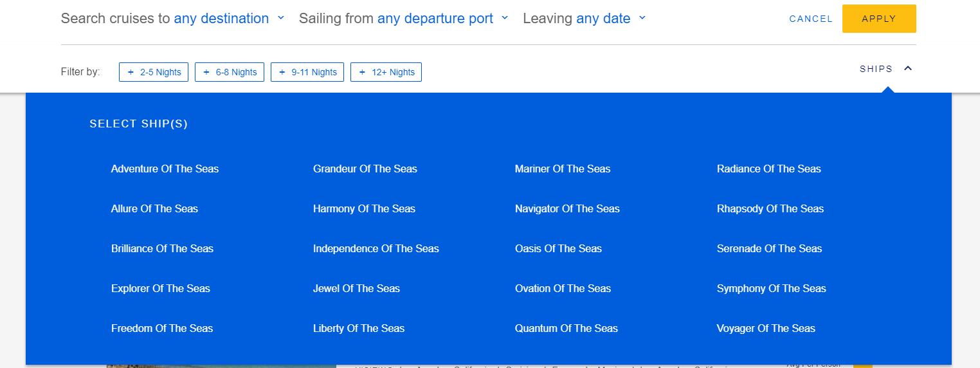Select Adventure Of The Seas ship
This screenshot has height=368, width=980.
click(x=165, y=169)
